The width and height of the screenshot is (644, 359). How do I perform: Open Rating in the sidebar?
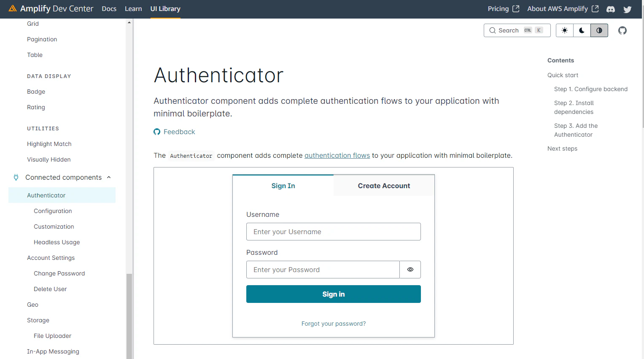point(36,107)
